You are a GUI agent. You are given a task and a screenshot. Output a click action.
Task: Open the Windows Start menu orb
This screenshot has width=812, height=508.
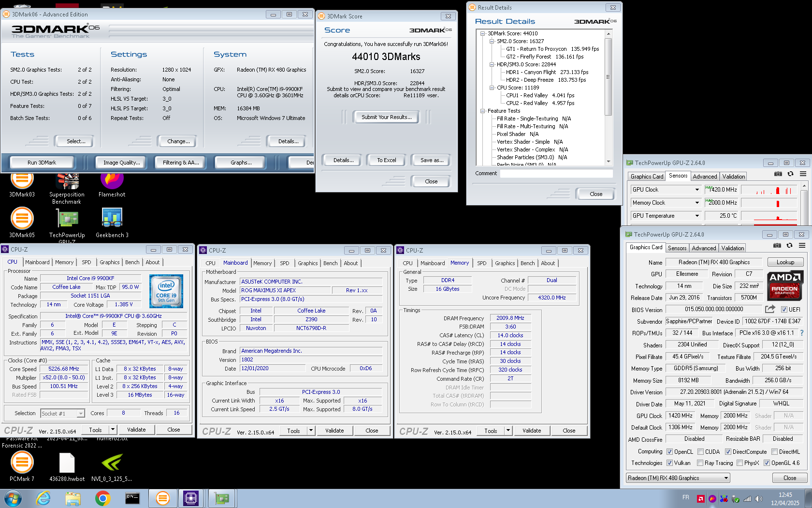[12, 498]
